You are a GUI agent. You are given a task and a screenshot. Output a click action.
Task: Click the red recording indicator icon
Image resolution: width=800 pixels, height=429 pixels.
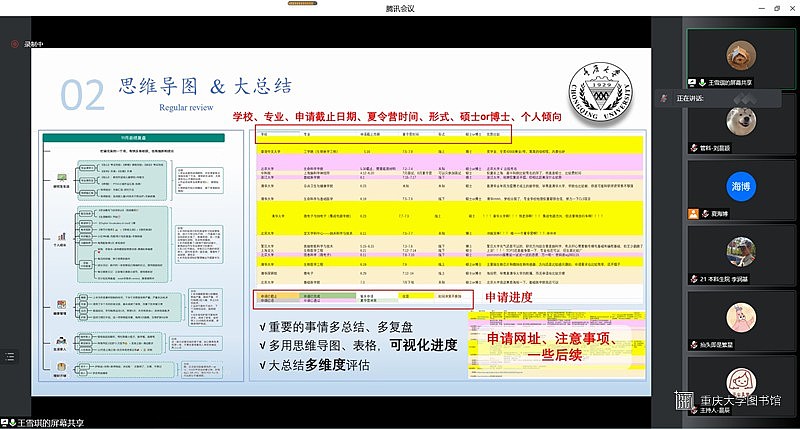(x=14, y=44)
